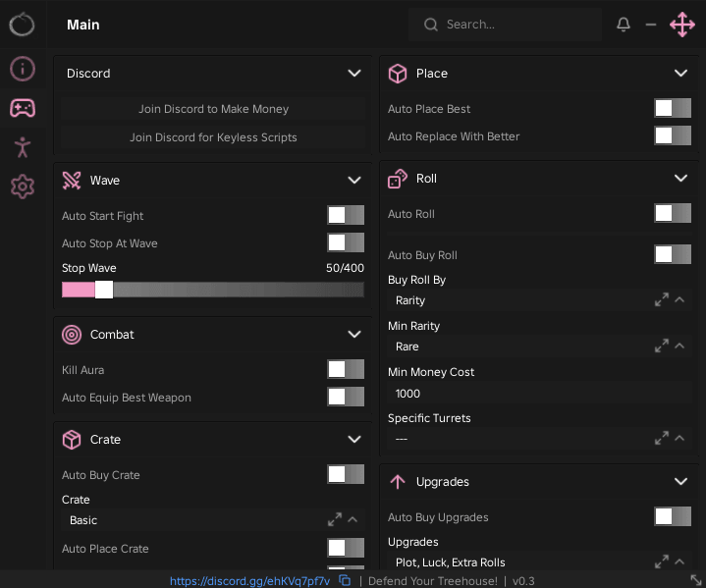Expand the Crate Basic list icon

click(335, 519)
